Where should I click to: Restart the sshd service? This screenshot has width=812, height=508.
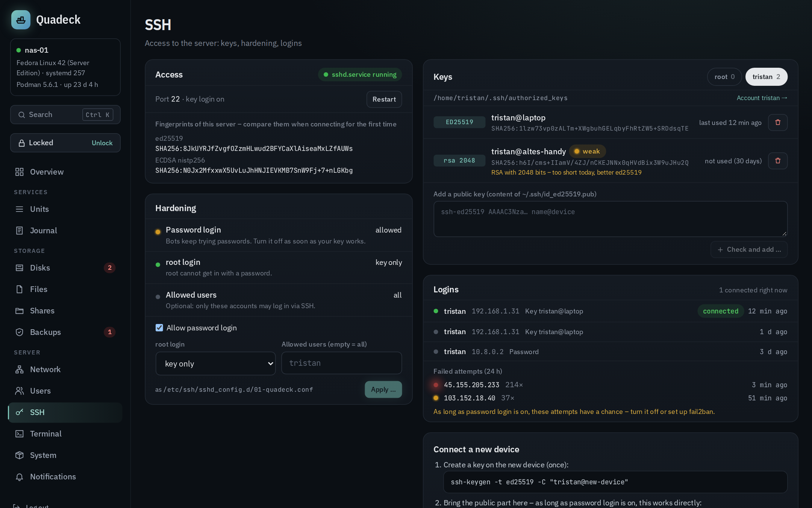[x=384, y=99]
